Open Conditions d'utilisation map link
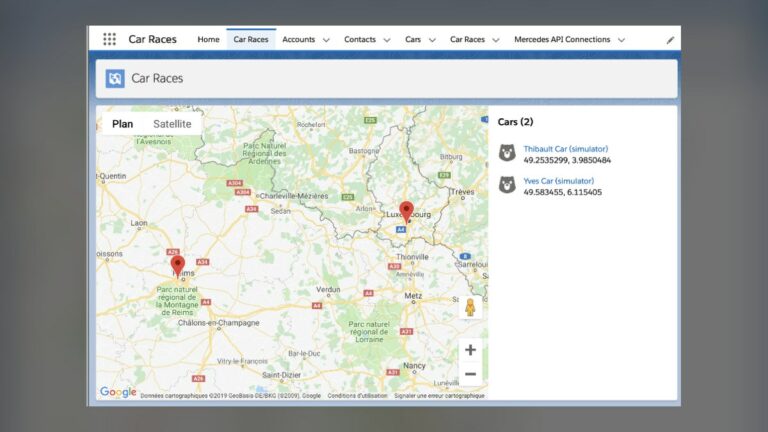The width and height of the screenshot is (768, 432). click(x=357, y=396)
